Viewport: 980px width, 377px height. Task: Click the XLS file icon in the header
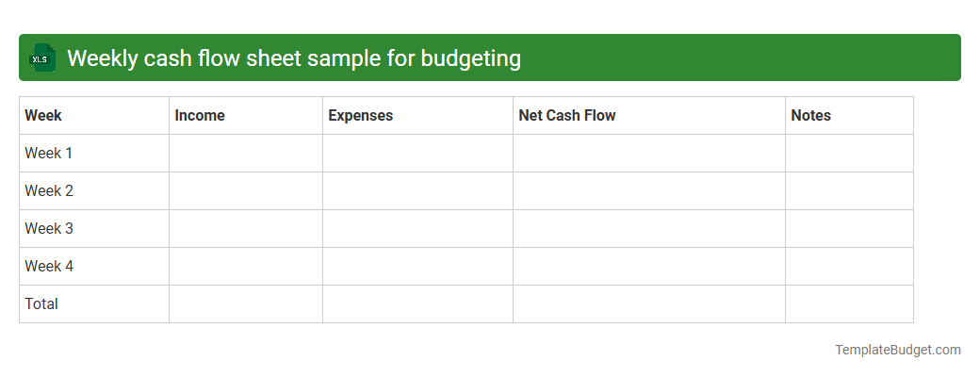pyautogui.click(x=41, y=57)
